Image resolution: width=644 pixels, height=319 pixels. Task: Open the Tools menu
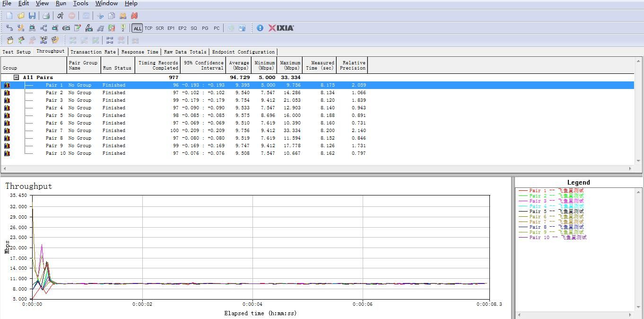pos(80,3)
